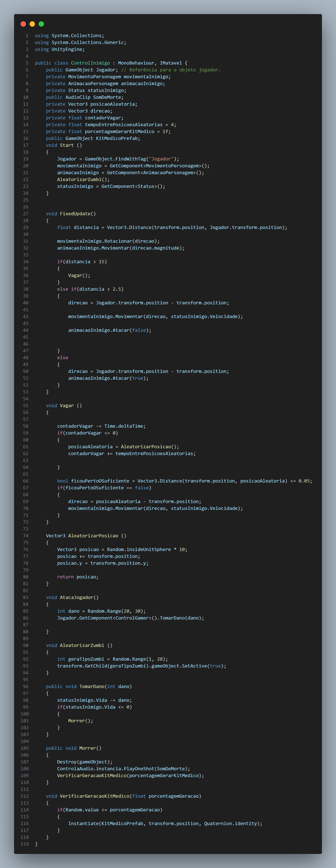The height and width of the screenshot is (868, 336).
Task: Click 'posicaoAleatoria = AleatorizarPosicao();' line
Action: click(x=124, y=447)
